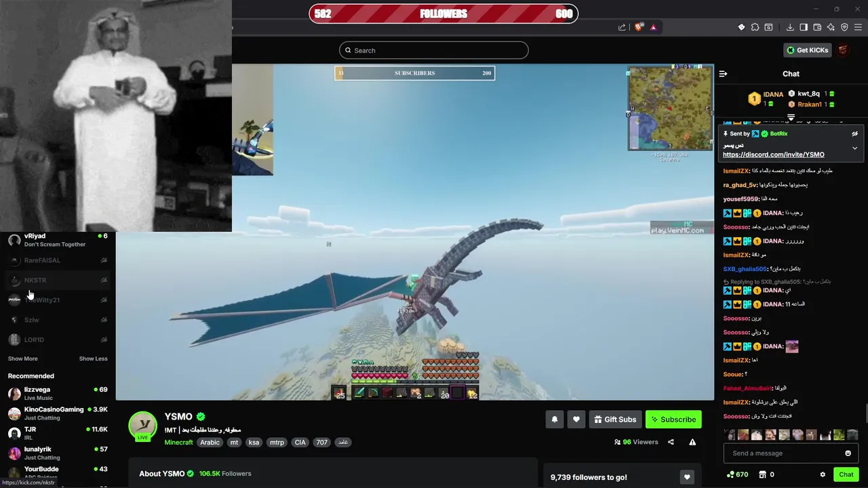The image size is (868, 488).
Task: Select the mt tag
Action: point(234,442)
